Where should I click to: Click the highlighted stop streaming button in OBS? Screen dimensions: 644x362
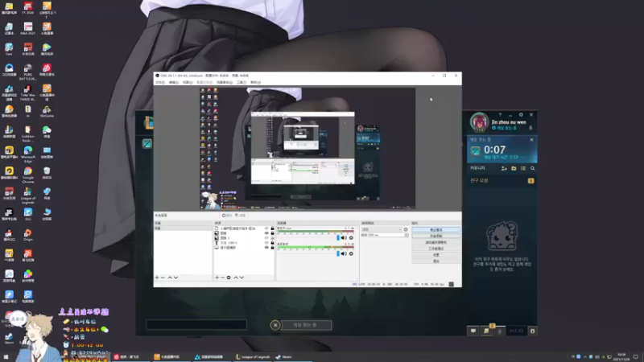[x=436, y=230]
